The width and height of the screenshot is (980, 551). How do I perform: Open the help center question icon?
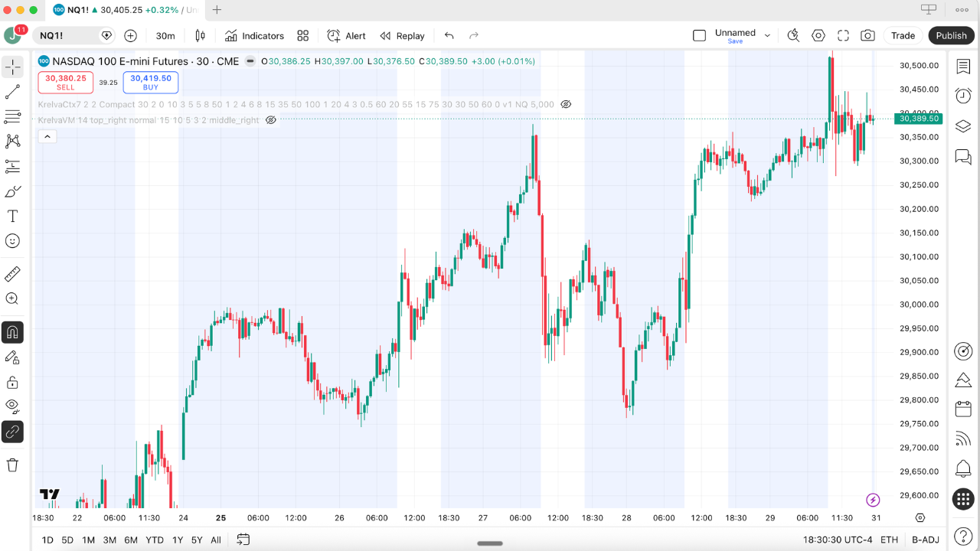coord(963,536)
